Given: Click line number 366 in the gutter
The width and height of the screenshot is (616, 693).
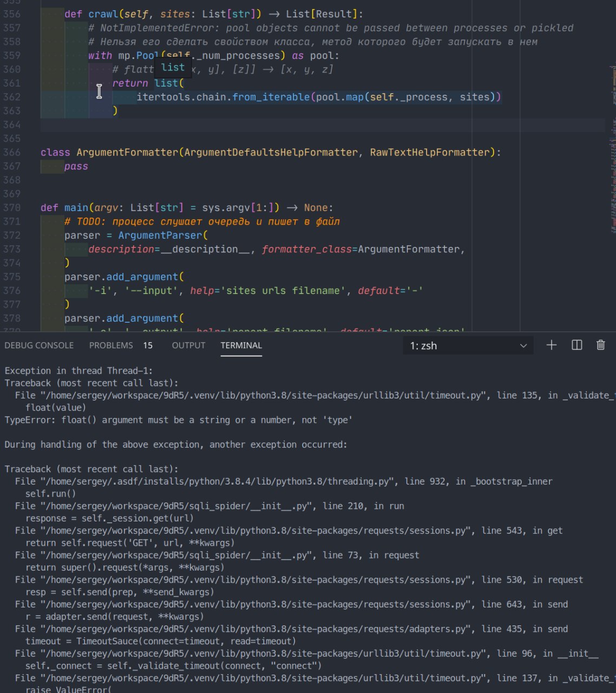Looking at the screenshot, I should (11, 152).
